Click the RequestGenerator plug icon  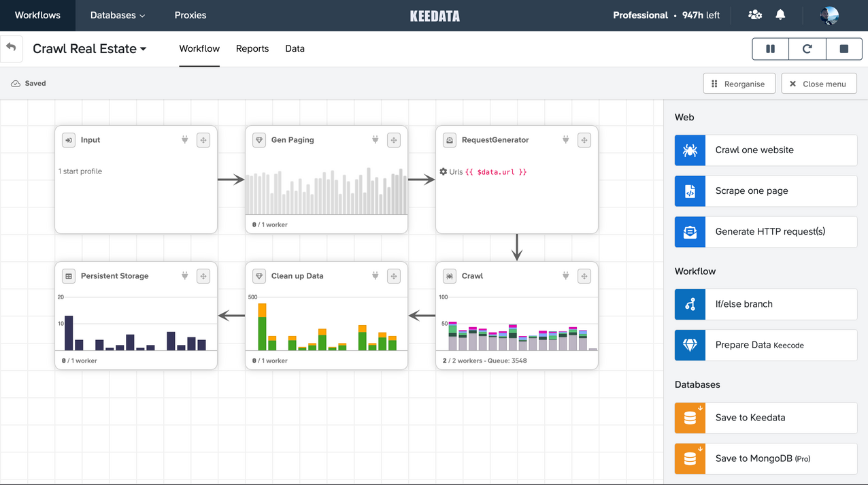pyautogui.click(x=565, y=139)
